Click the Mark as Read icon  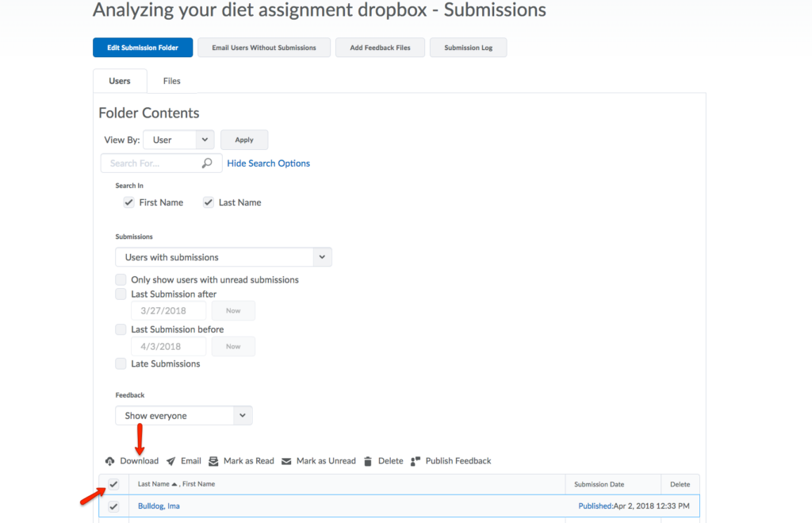213,461
